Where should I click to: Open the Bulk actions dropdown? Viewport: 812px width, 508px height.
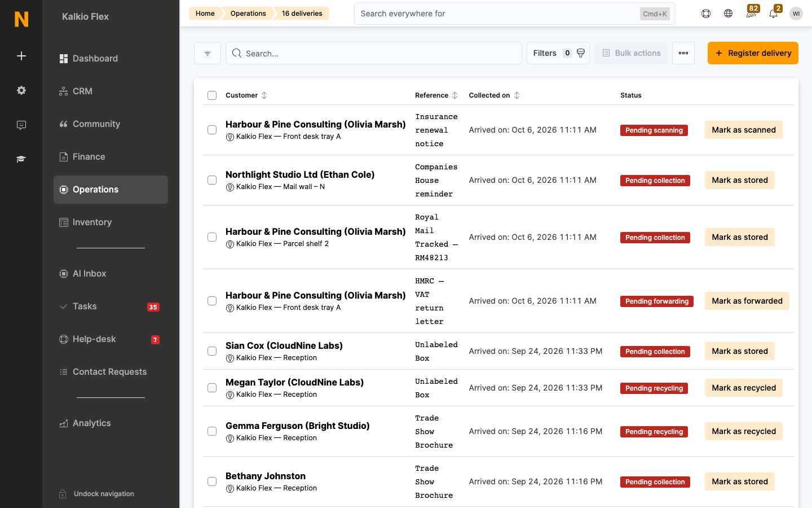[631, 53]
